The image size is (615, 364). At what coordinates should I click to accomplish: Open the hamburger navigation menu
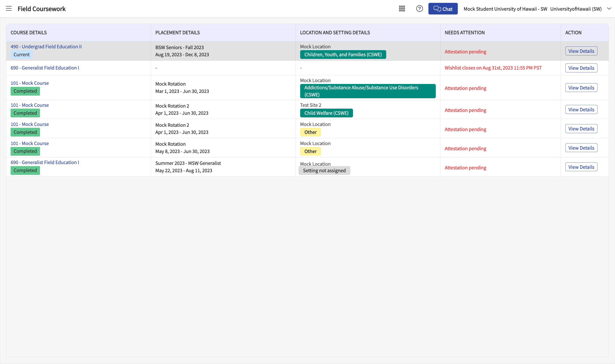[x=9, y=9]
